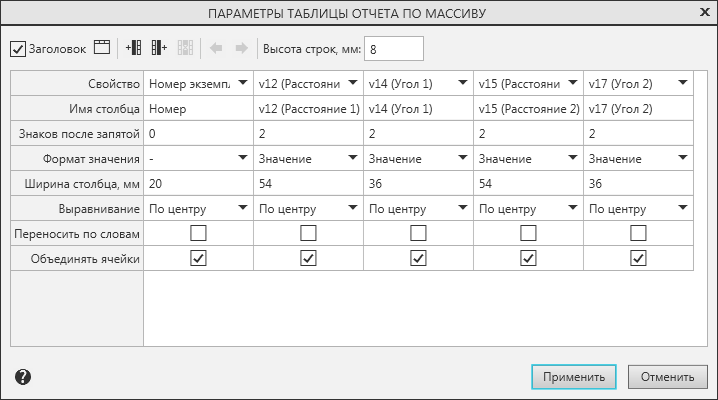Screen dimensions: 718x400
Task: Uncheck merge cells for v14 (Угол 1) column
Action: tap(418, 258)
